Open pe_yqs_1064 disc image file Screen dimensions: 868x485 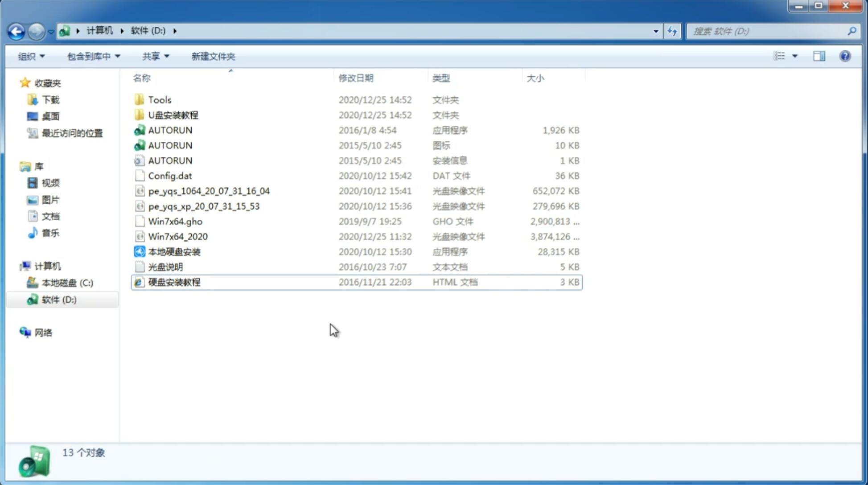point(208,191)
